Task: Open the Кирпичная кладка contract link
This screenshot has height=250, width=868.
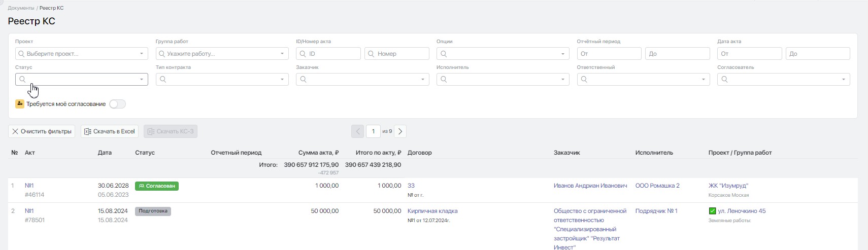Action: coord(432,211)
